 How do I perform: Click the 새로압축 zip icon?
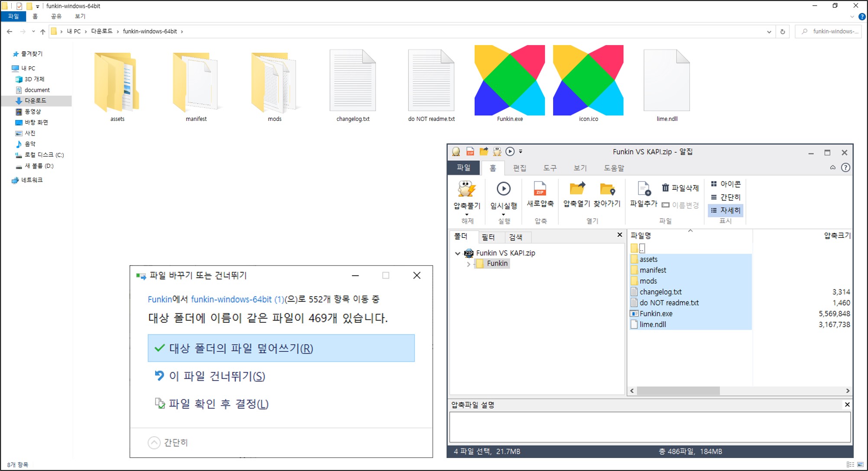[540, 189]
